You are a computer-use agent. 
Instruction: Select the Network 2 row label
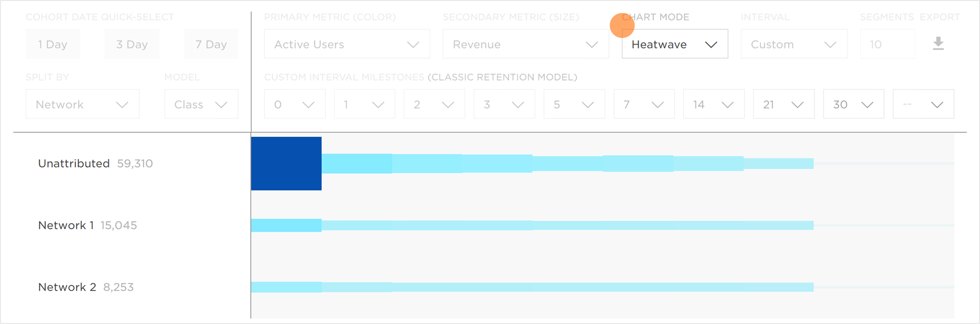click(x=67, y=287)
